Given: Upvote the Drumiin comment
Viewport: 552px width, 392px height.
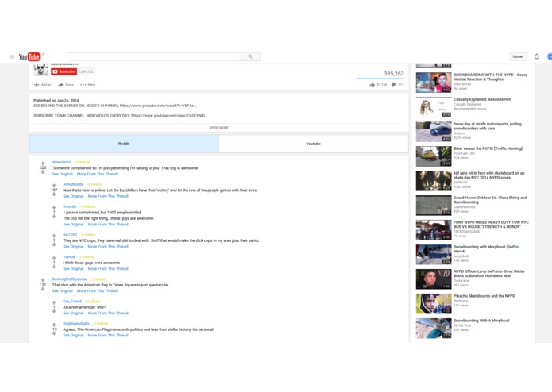Looking at the screenshot, I should coord(54,208).
